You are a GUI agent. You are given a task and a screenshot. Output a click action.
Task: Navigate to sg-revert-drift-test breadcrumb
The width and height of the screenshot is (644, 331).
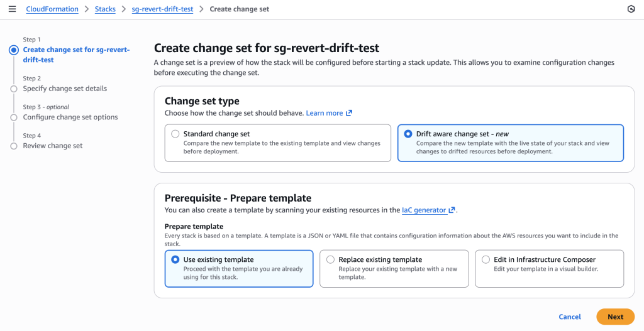pyautogui.click(x=162, y=9)
